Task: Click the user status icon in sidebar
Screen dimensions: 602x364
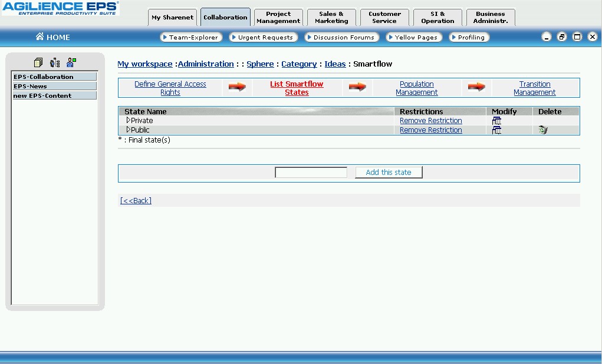Action: point(71,62)
